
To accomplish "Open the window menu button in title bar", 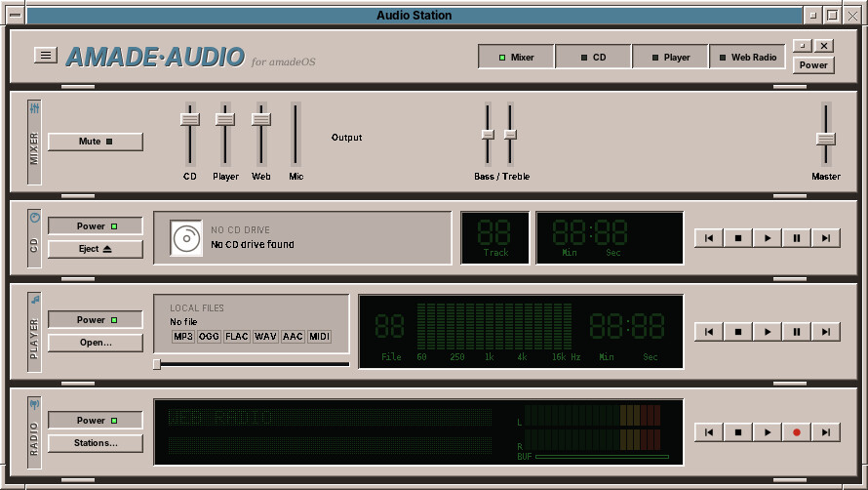I will pyautogui.click(x=16, y=15).
